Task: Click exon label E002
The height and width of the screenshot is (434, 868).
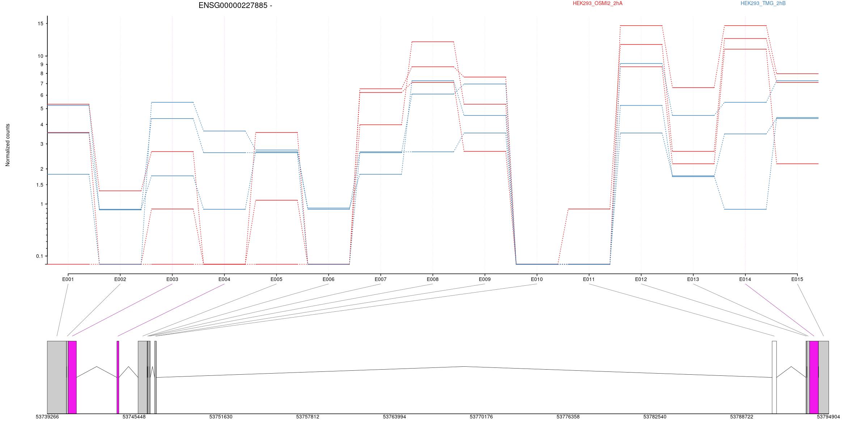Action: point(120,279)
